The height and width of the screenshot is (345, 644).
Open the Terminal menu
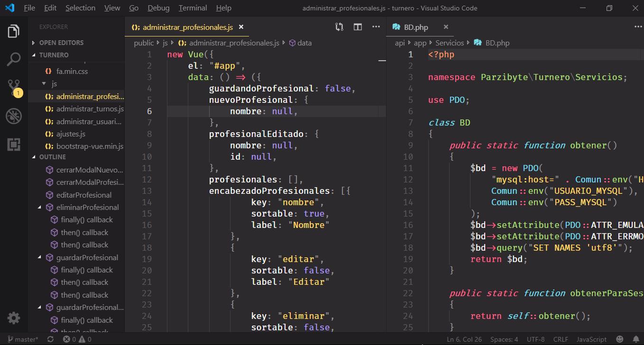tap(193, 8)
